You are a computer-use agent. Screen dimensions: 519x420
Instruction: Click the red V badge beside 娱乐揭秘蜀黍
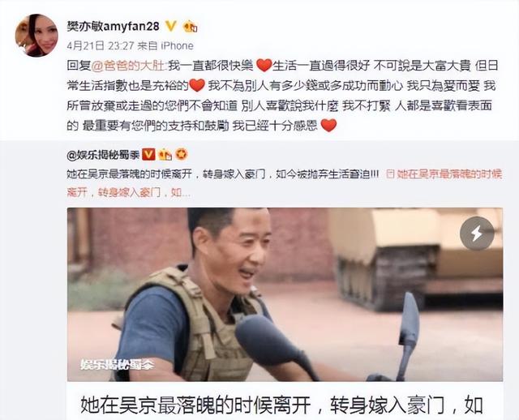[x=148, y=155]
